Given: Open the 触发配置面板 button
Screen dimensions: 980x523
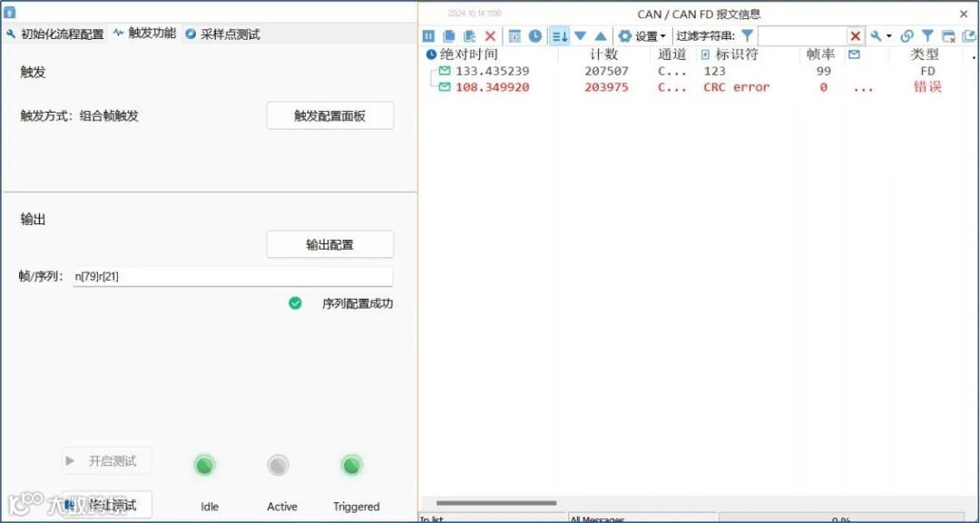Looking at the screenshot, I should click(330, 115).
